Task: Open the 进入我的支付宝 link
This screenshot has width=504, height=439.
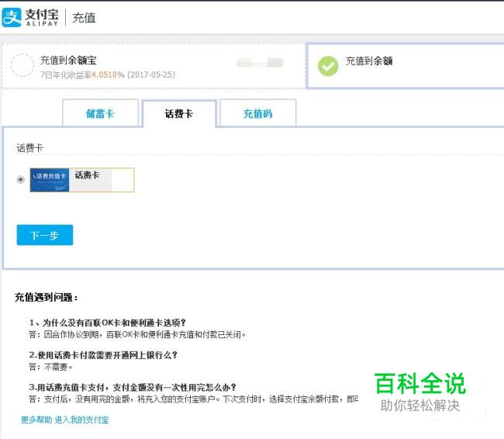Action: [81, 420]
